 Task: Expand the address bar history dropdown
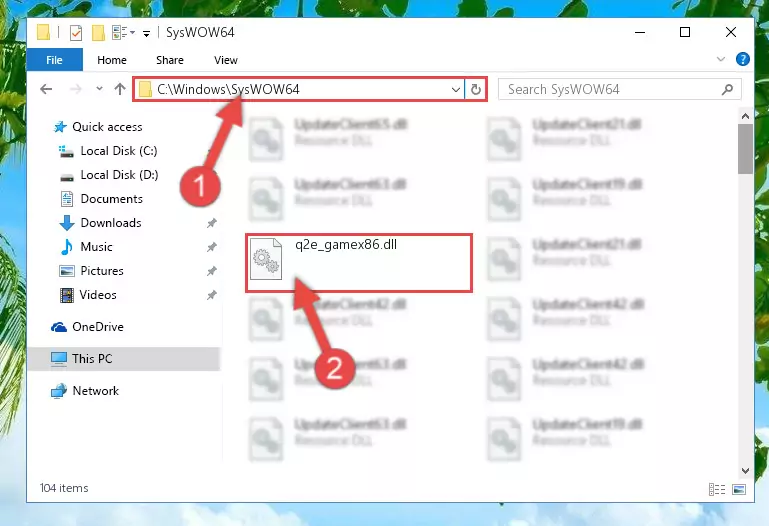click(456, 89)
